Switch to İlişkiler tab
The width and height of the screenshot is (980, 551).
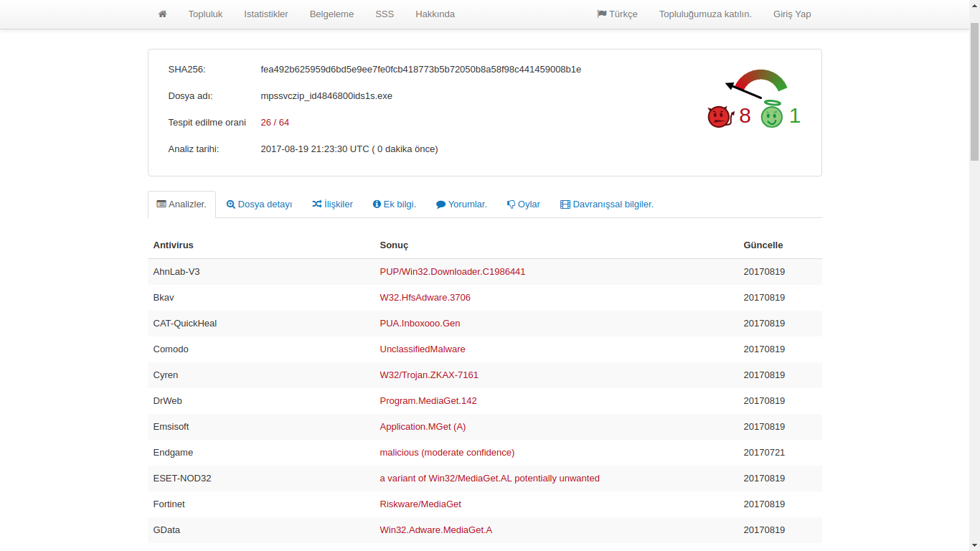pos(332,204)
